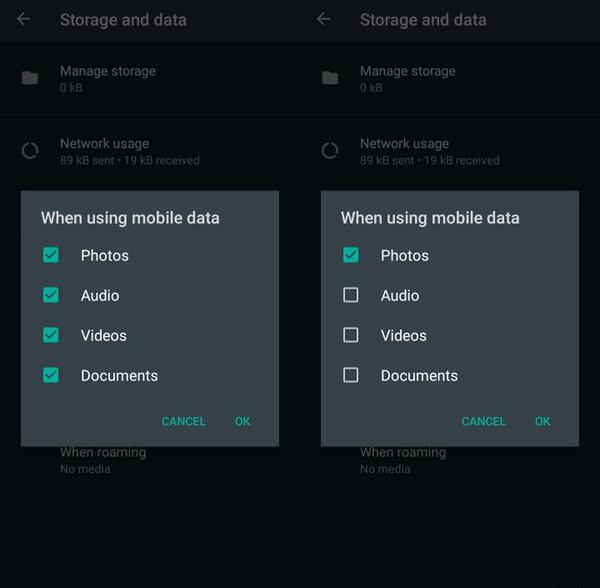
Task: Tap back arrow in right Storage and data screen
Action: tap(323, 19)
